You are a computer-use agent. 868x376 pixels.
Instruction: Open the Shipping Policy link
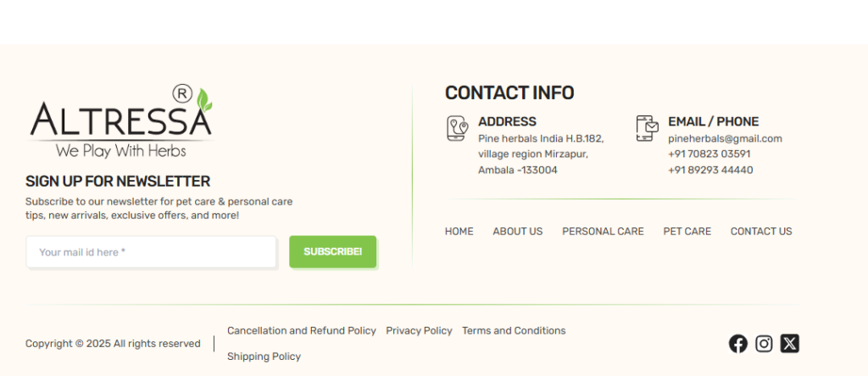pyautogui.click(x=264, y=356)
